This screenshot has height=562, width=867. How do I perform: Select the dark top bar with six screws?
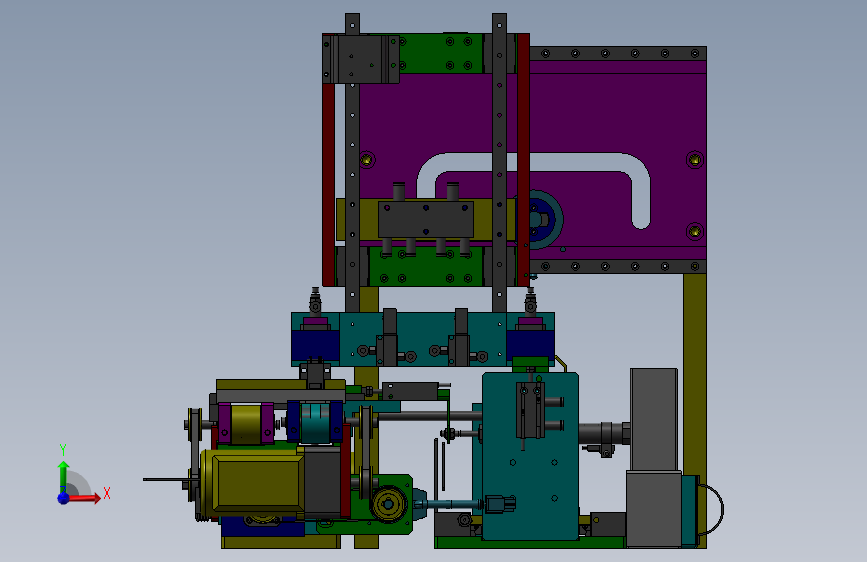(x=618, y=53)
